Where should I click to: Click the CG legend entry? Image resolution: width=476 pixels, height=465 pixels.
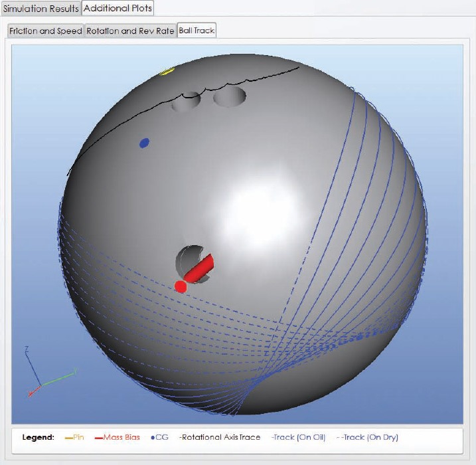click(160, 437)
